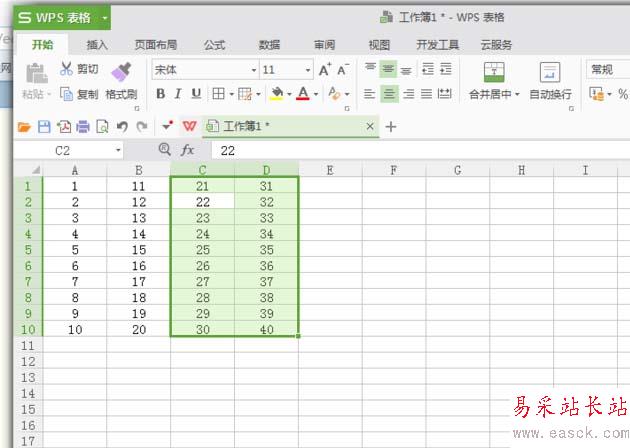Align text to vertical middle
Viewport: 630px width, 448px height.
point(388,69)
